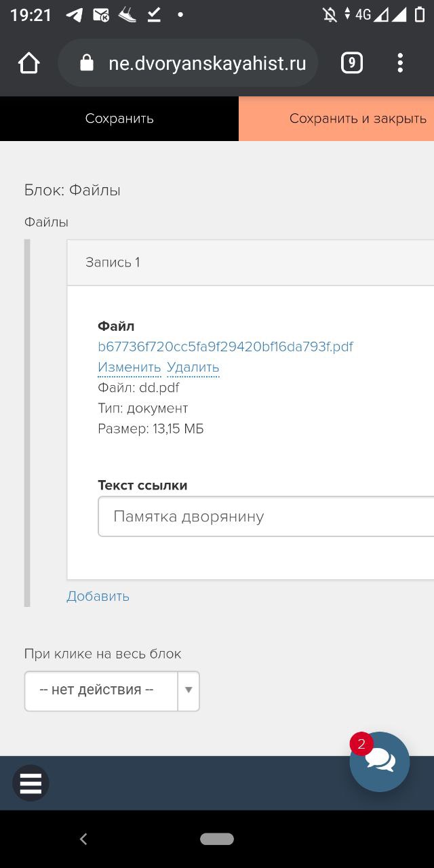Open the '-- нет действия --' dropdown
Screen dimensions: 434x868
pos(112,691)
